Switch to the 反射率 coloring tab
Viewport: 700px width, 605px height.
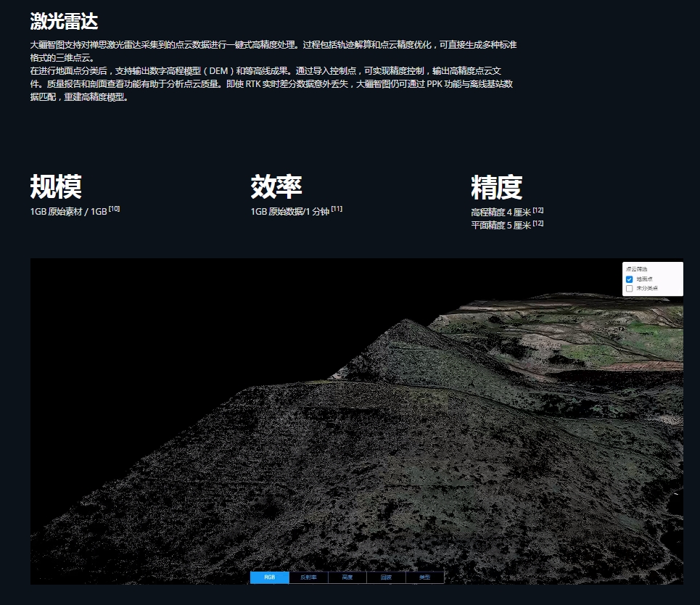(x=308, y=577)
